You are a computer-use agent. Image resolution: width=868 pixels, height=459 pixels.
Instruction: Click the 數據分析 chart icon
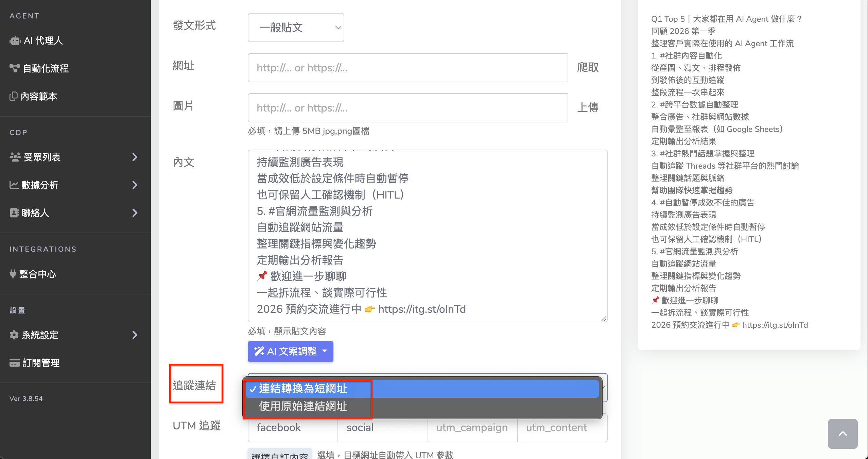14,185
